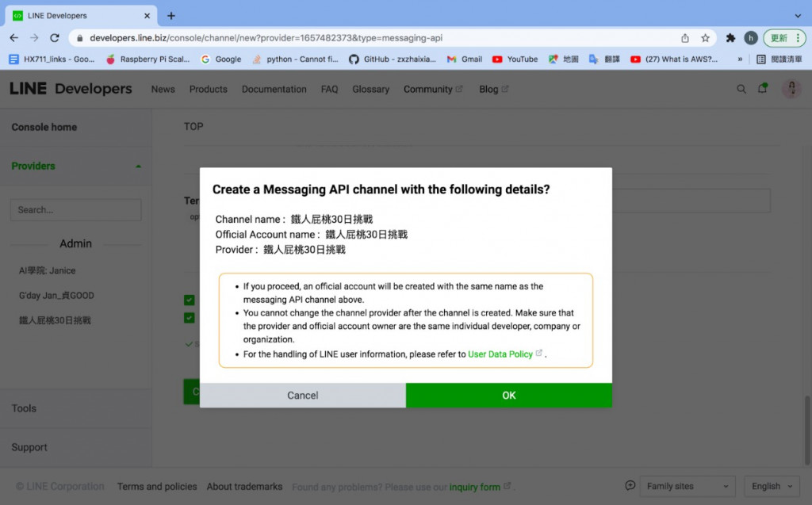Open the 閱讀清單 reading list

pyautogui.click(x=779, y=59)
